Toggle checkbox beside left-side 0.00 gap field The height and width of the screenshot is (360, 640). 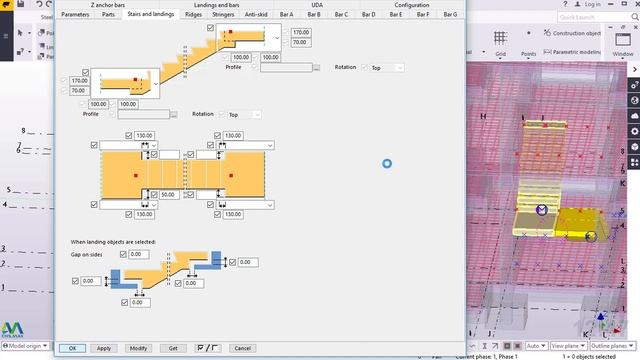[x=75, y=281]
